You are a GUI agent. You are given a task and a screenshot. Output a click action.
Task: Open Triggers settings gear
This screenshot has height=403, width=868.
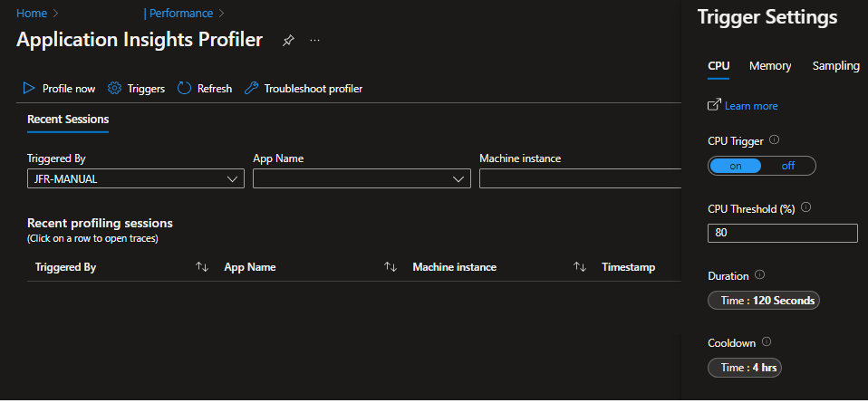(x=136, y=89)
